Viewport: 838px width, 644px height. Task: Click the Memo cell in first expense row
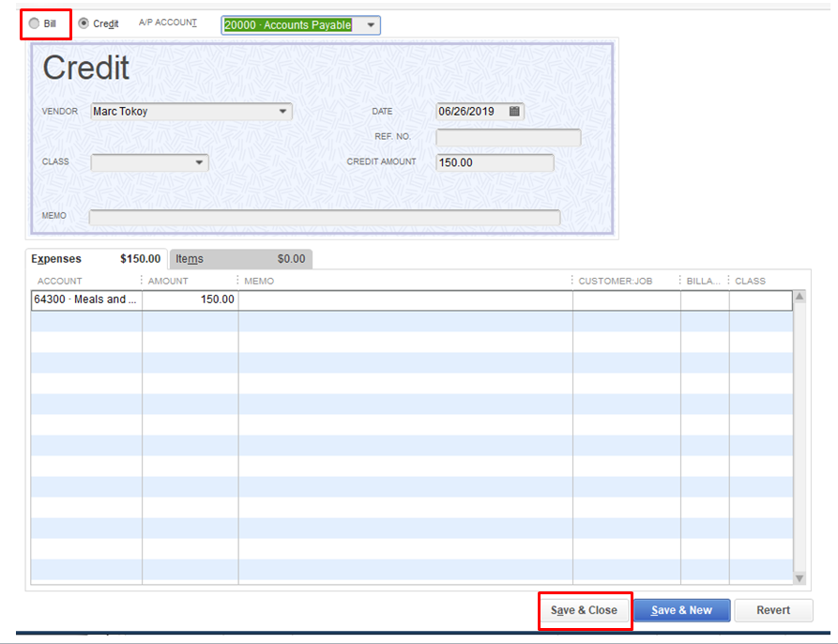click(405, 299)
